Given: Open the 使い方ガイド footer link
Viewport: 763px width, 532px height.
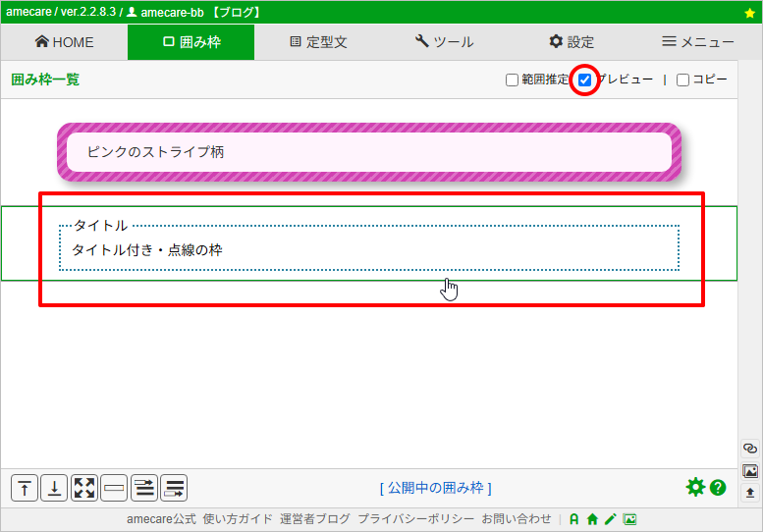Looking at the screenshot, I should [238, 519].
